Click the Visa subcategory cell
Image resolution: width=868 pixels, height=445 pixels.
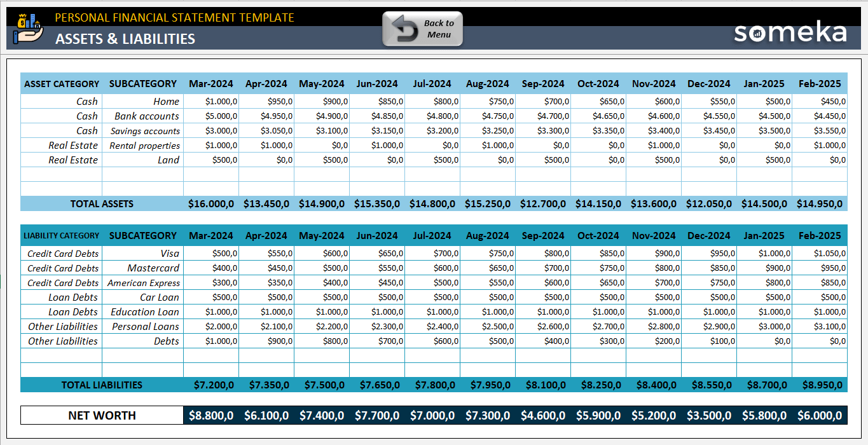point(142,253)
